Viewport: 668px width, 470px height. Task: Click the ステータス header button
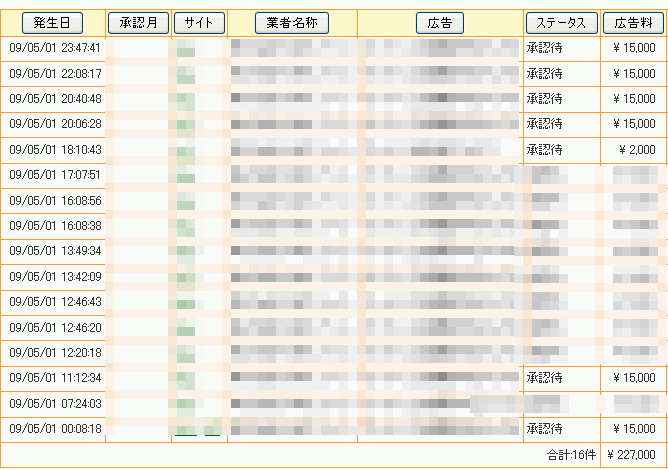click(x=562, y=23)
